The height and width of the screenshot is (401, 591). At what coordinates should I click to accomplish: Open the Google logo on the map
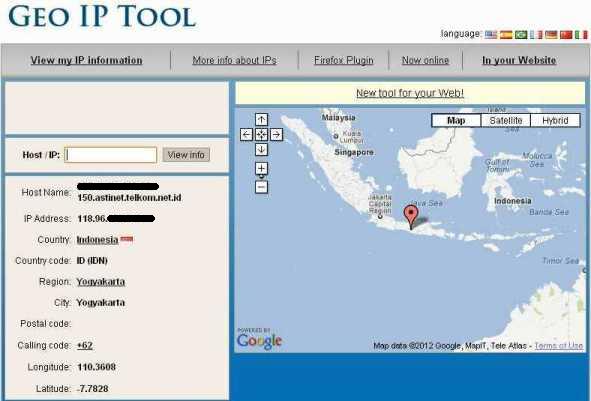pos(259,341)
